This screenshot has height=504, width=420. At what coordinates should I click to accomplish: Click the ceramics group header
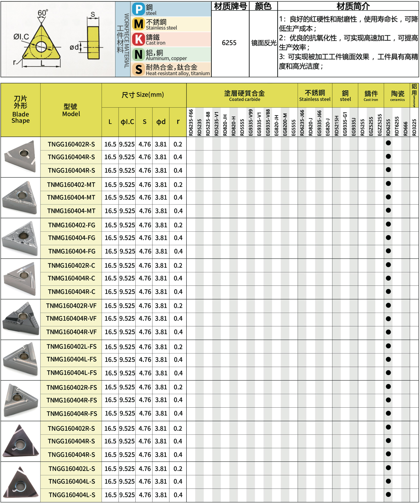pos(397,95)
